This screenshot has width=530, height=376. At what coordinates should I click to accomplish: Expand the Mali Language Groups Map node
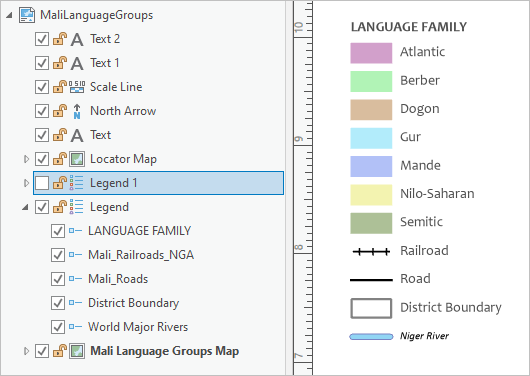click(x=26, y=351)
